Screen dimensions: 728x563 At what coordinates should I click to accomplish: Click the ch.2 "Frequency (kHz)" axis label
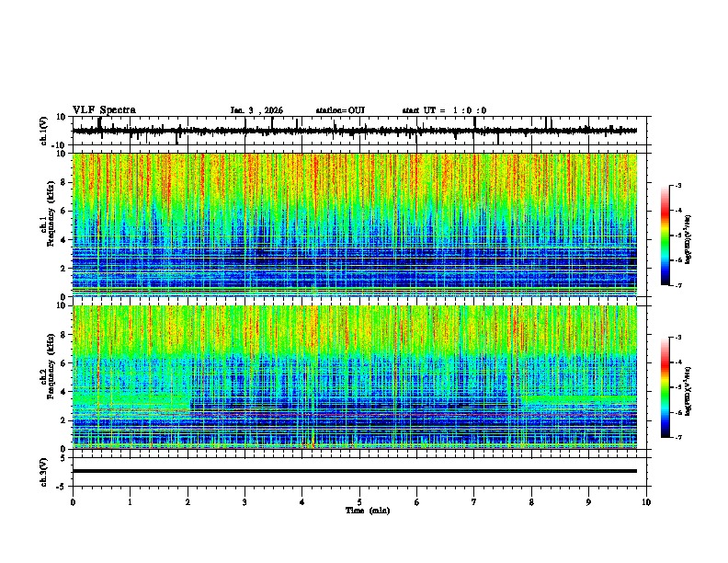point(50,366)
